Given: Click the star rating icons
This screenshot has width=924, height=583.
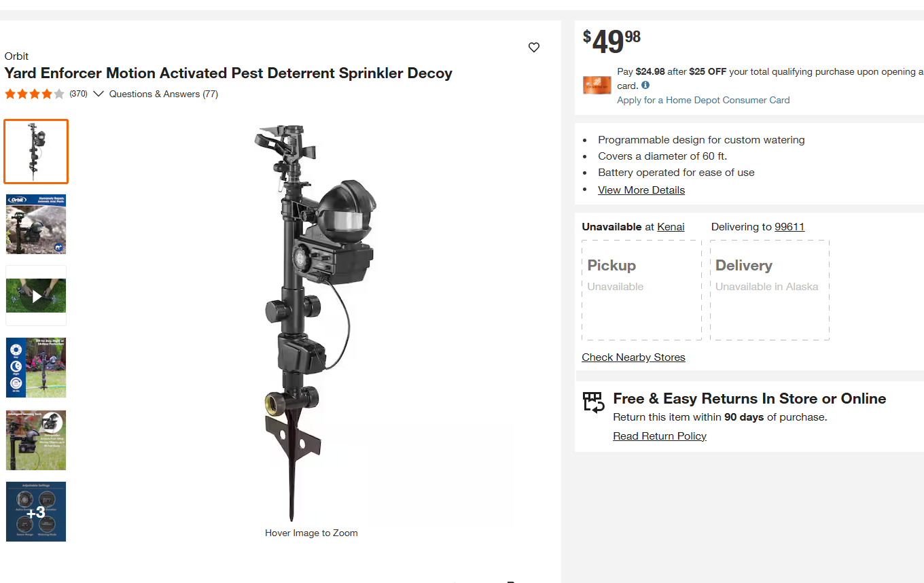Looking at the screenshot, I should (x=35, y=94).
